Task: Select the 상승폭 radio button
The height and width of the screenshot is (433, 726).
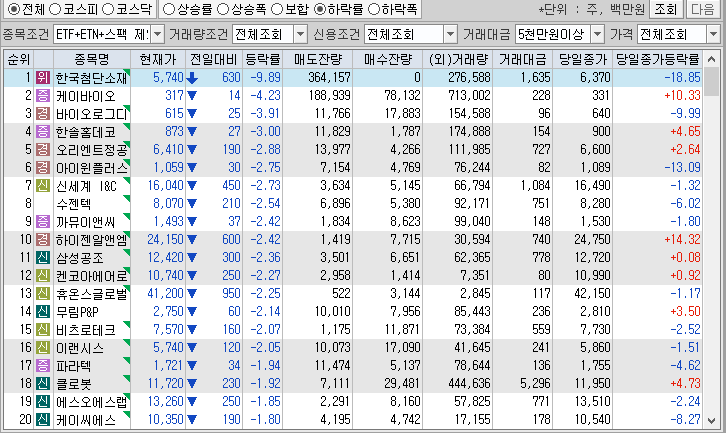Action: click(x=223, y=9)
